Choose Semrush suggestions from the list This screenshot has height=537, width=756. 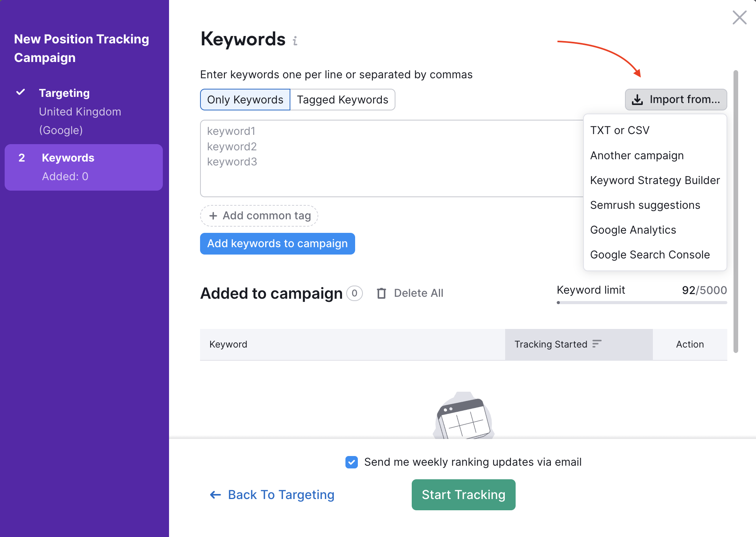tap(645, 205)
